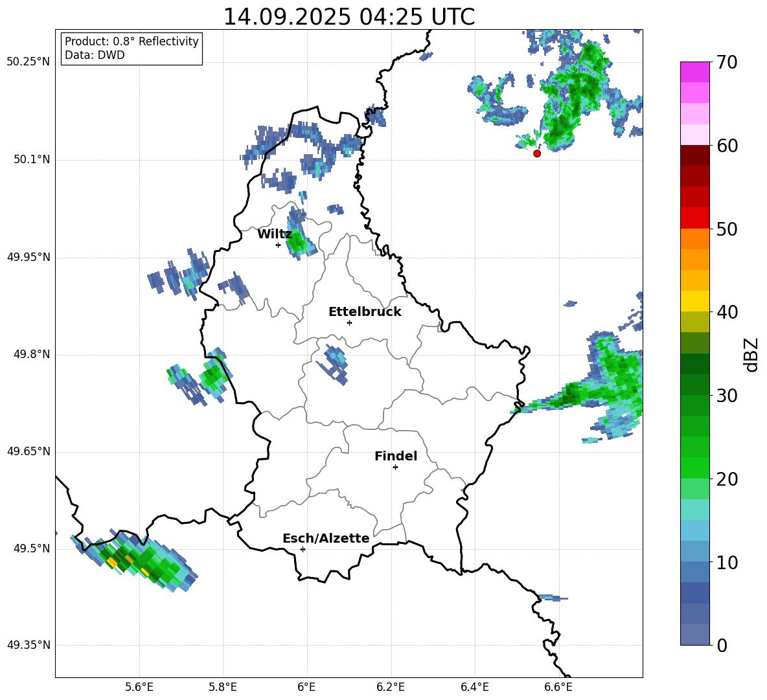This screenshot has width=767, height=700.
Task: Click the Findel cross marker
Action: (x=395, y=468)
